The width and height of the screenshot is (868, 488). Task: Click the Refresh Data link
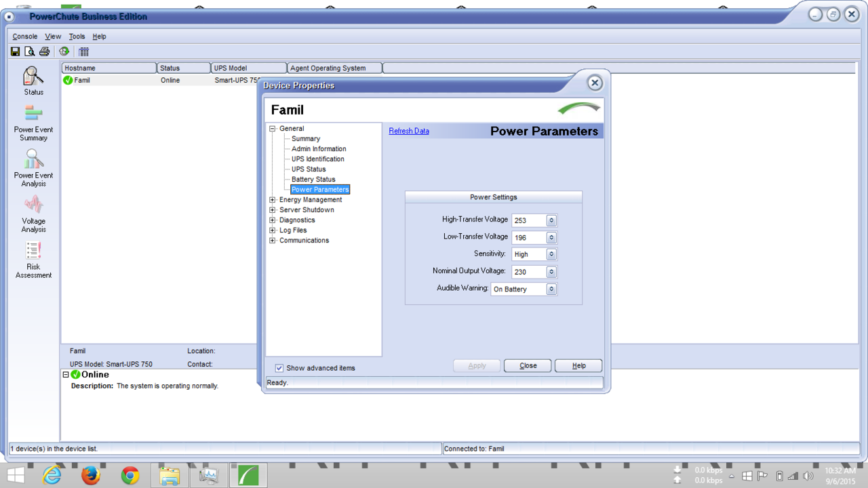409,131
